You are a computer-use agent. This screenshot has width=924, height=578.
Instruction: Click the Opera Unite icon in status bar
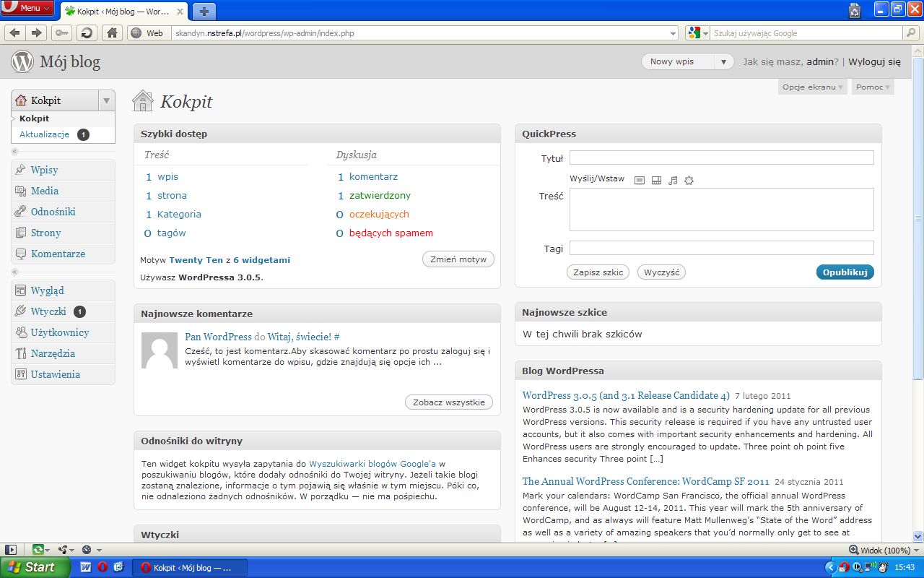(x=62, y=550)
